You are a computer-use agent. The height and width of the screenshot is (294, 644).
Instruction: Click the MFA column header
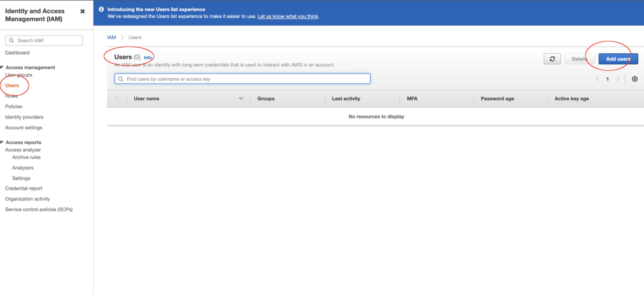click(x=411, y=99)
